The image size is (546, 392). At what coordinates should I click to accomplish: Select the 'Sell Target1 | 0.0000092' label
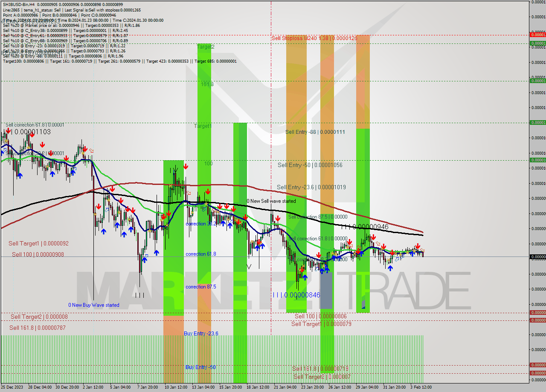[x=39, y=243]
